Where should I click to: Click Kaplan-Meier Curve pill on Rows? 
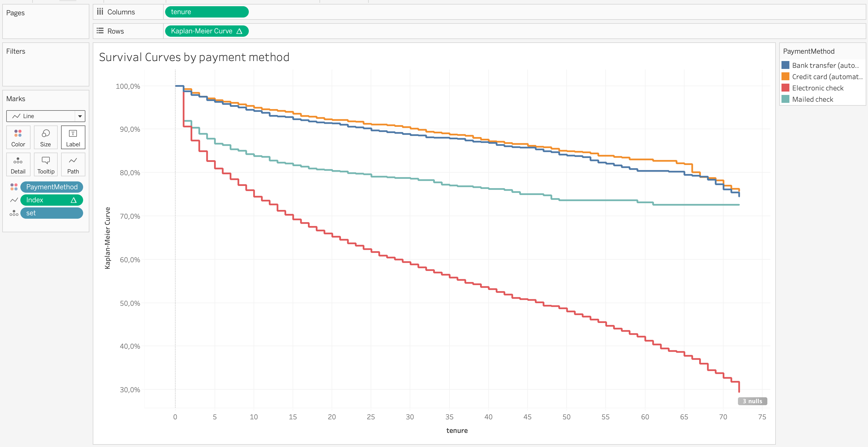pos(207,31)
